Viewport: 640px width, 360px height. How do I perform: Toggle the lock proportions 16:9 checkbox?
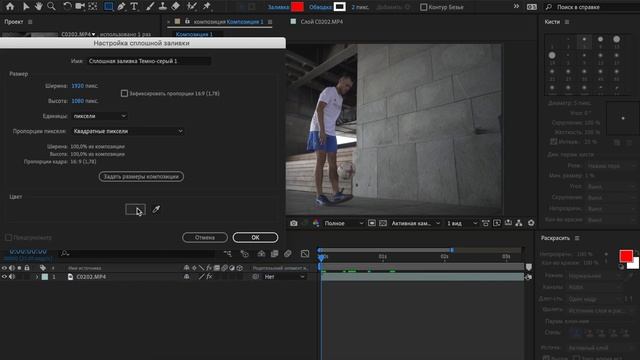point(124,93)
